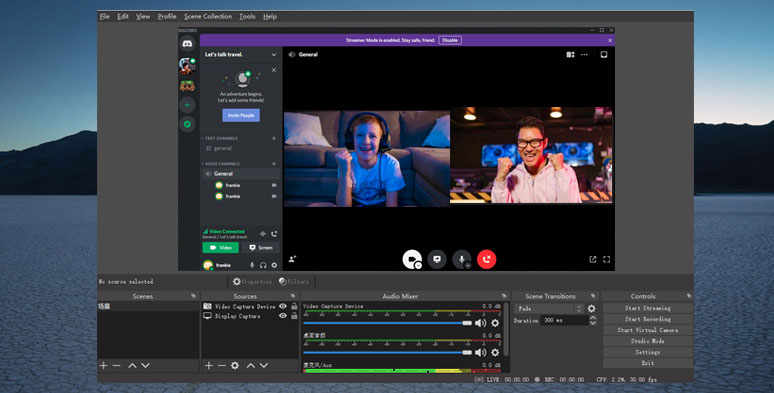Select the boy with headphones video tile
This screenshot has width=774, height=393.
[366, 158]
